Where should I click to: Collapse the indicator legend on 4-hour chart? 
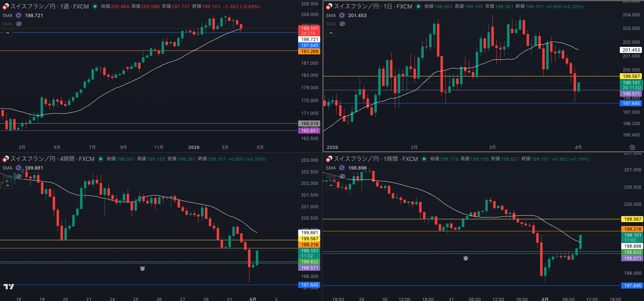pyautogui.click(x=7, y=185)
